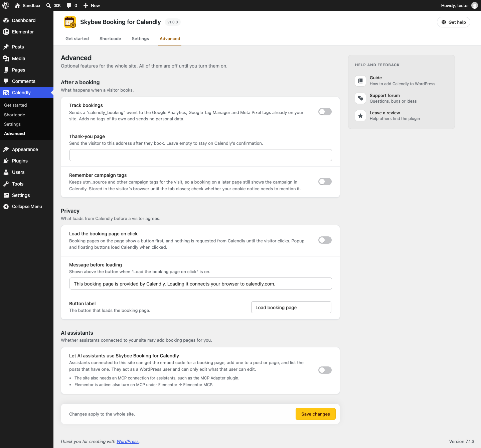
Task: Turn on Remember campaign tags
Action: (x=325, y=182)
